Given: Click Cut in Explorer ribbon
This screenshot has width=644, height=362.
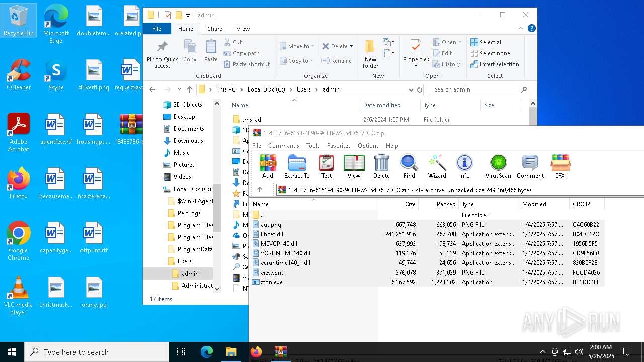Looking at the screenshot, I should [x=233, y=42].
